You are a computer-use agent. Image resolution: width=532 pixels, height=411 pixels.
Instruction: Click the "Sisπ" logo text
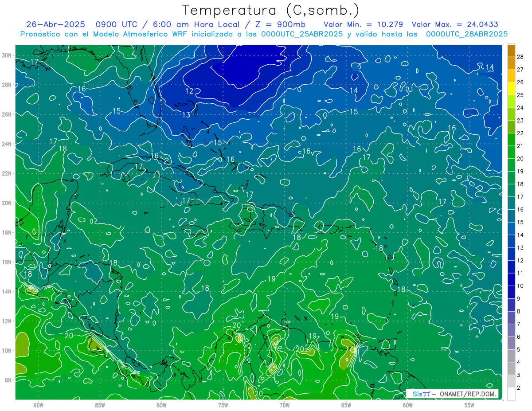421,394
